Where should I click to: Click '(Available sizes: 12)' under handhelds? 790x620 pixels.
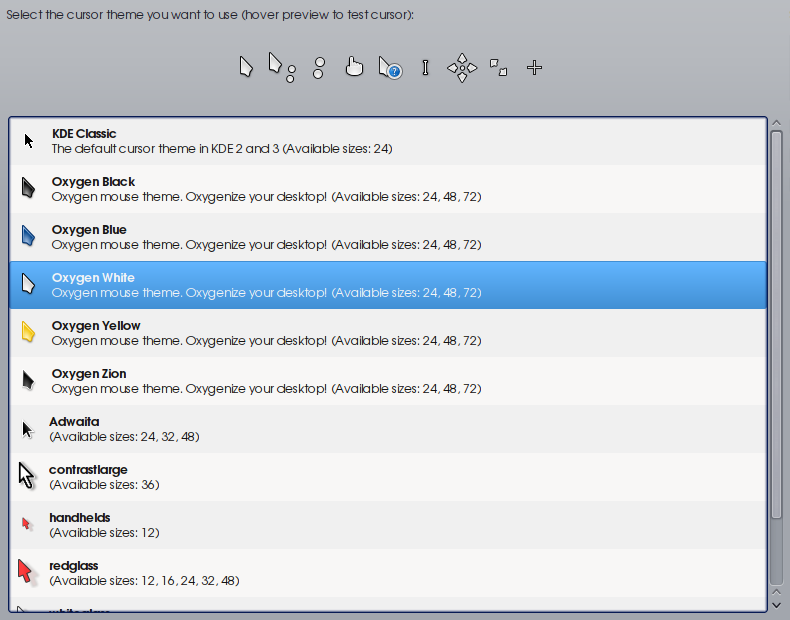point(104,532)
